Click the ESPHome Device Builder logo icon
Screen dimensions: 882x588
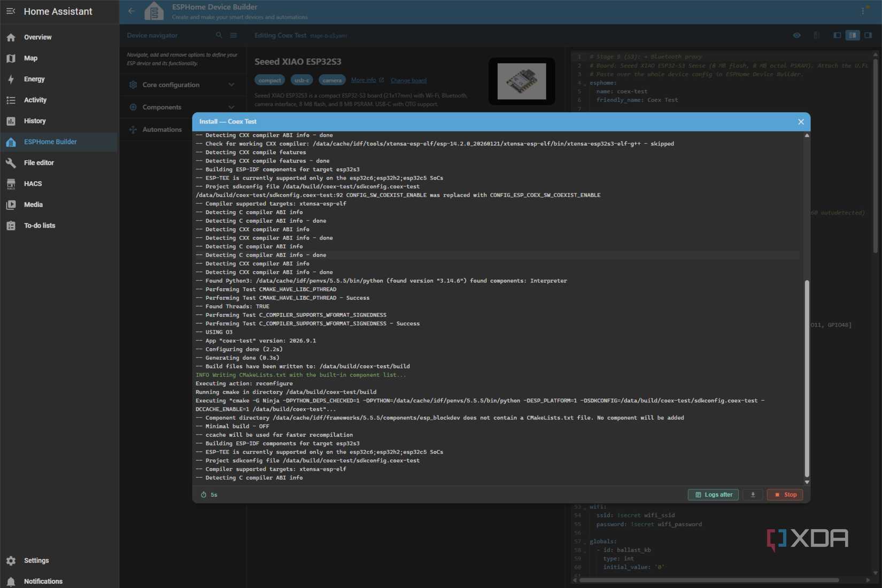(154, 11)
